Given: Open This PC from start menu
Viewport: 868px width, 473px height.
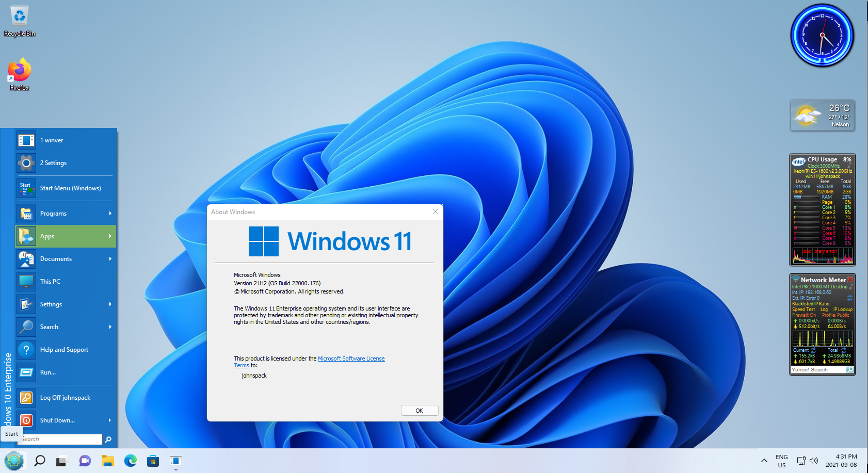Looking at the screenshot, I should coord(66,282).
